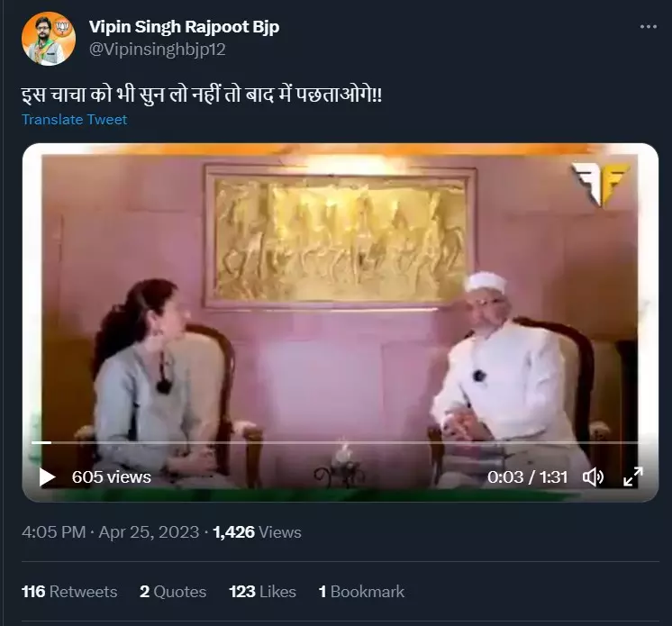Click Vipin Singh Rajpoot's profile avatar
The width and height of the screenshot is (672, 626).
49,38
